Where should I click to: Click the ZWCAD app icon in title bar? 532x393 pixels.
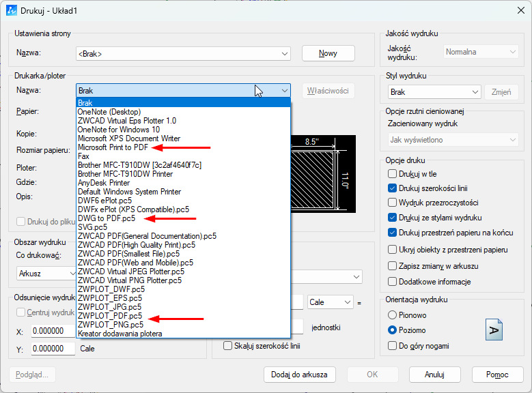12,9
